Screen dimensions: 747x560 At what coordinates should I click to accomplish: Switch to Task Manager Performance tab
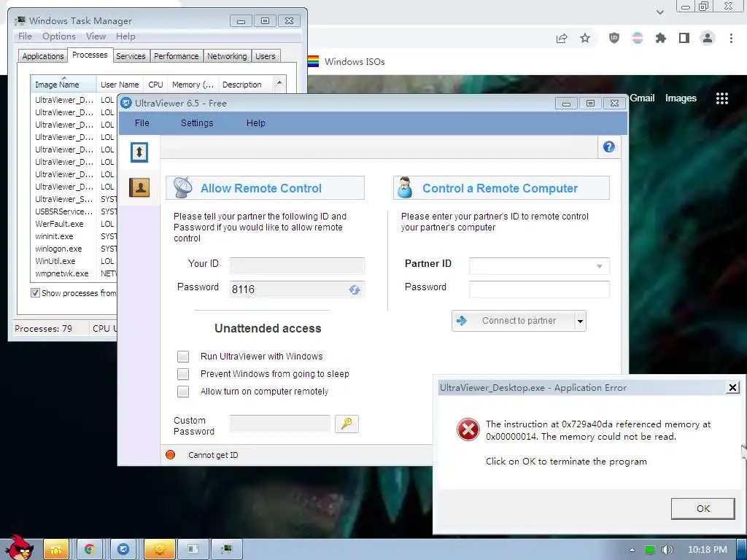point(177,55)
